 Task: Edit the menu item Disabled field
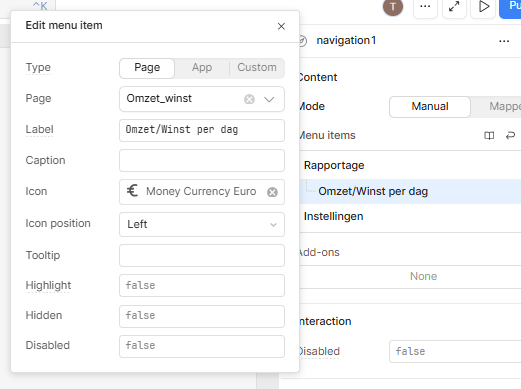[202, 346]
